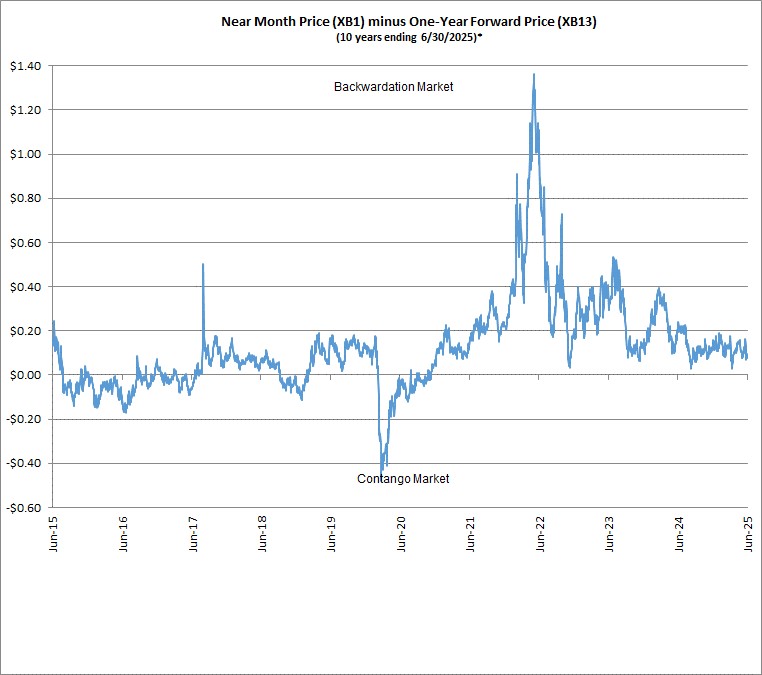Screen dimensions: 762x675
Task: Click the Jun-15 x-axis label
Action: 53,534
